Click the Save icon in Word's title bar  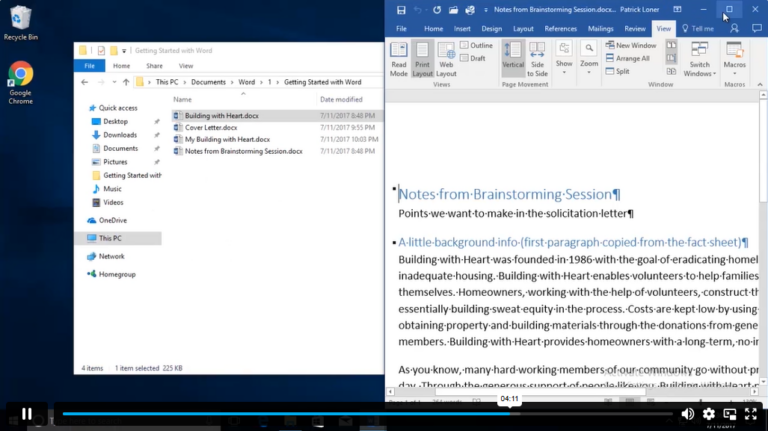tap(401, 10)
